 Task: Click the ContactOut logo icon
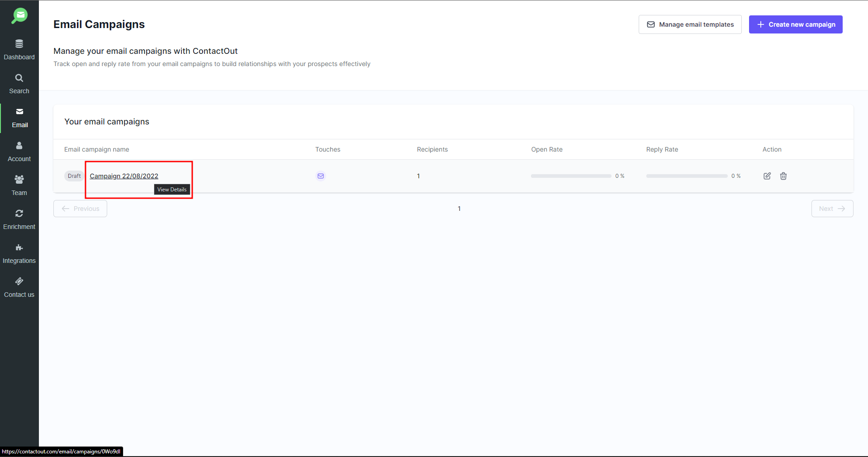click(x=19, y=16)
